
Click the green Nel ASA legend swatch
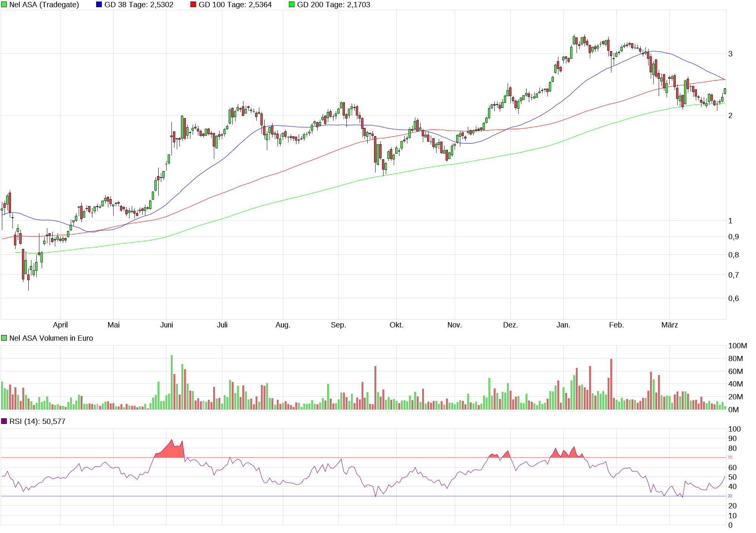[4, 5]
